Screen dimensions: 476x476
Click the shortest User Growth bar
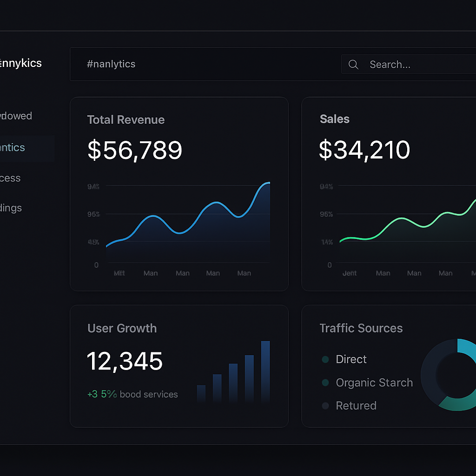coord(201,394)
